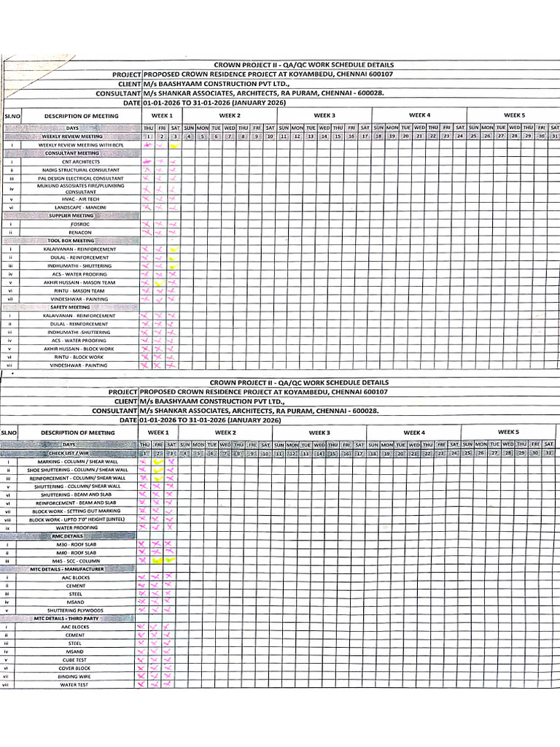Click the 'HVAC - AIR TECH' row label
Screen dimensions: 560x747
pos(81,199)
